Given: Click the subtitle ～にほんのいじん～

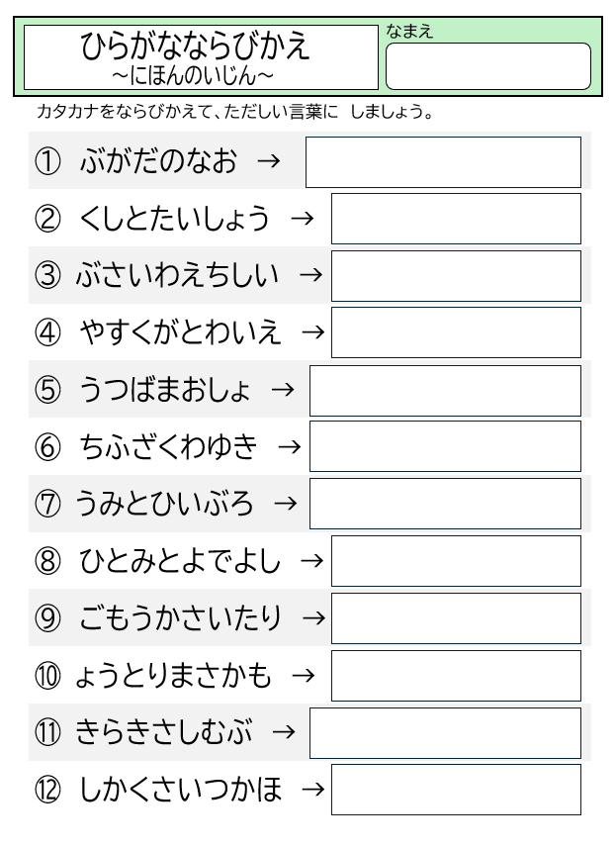Looking at the screenshot, I should (x=193, y=76).
